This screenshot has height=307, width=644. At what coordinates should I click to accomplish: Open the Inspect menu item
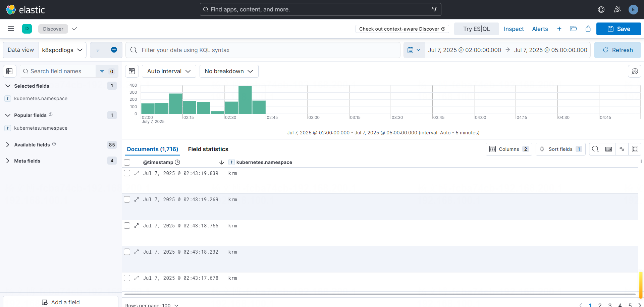(514, 29)
